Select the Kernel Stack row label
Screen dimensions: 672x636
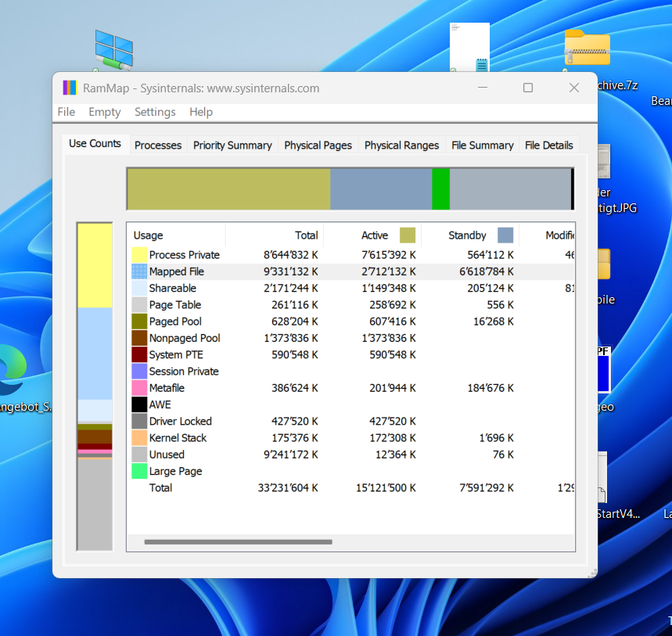point(178,438)
